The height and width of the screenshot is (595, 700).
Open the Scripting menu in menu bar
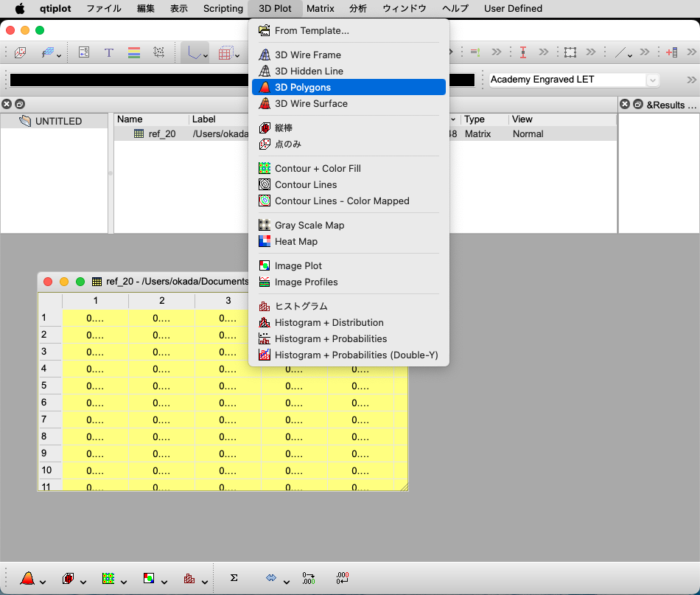click(223, 9)
